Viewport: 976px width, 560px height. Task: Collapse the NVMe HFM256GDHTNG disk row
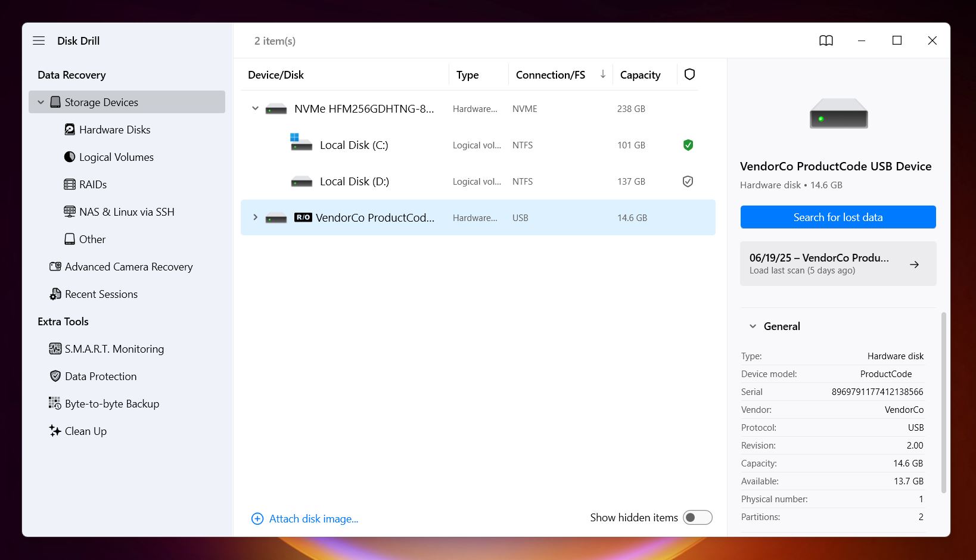coord(255,108)
